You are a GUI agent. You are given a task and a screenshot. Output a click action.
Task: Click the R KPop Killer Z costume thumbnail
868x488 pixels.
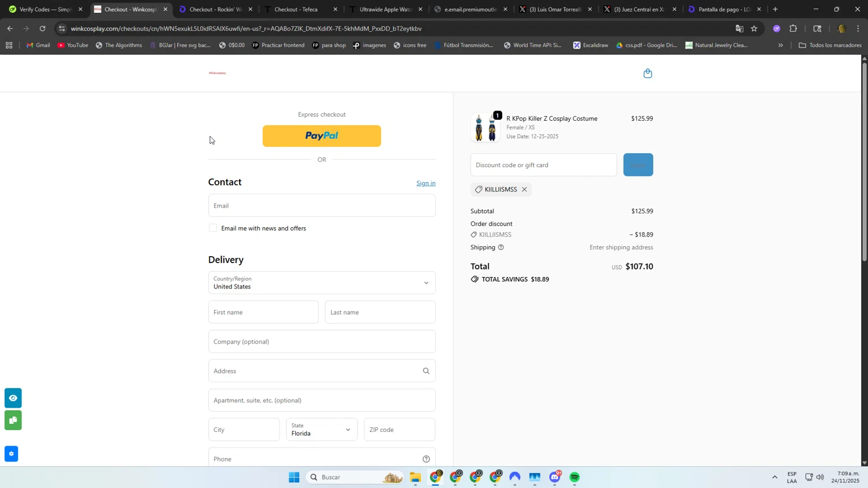pos(486,127)
